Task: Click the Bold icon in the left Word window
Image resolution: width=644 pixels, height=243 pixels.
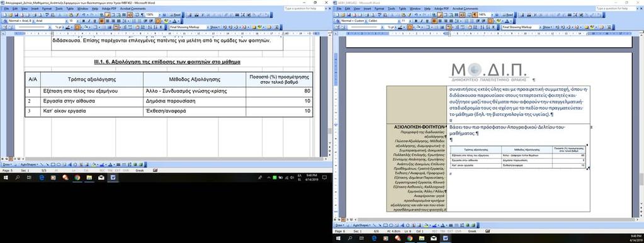Action: click(x=83, y=21)
